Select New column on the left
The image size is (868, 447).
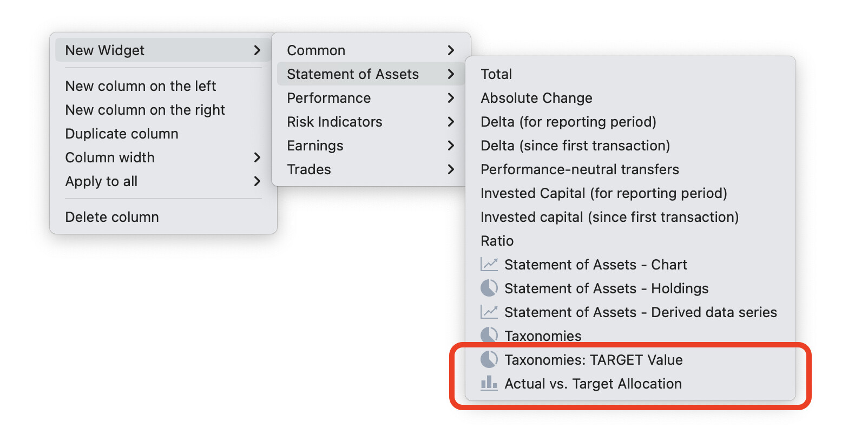[141, 86]
